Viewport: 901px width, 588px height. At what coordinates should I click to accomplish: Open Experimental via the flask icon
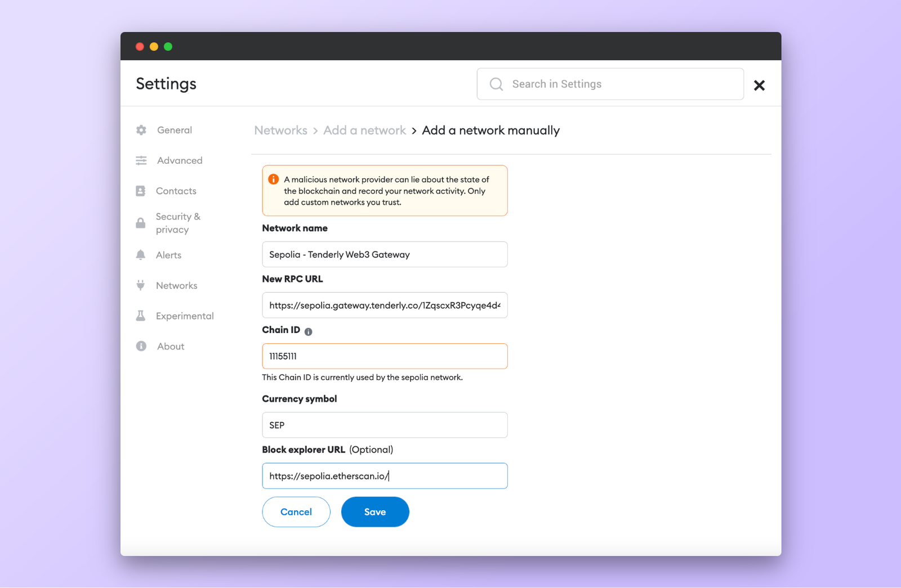coord(141,316)
